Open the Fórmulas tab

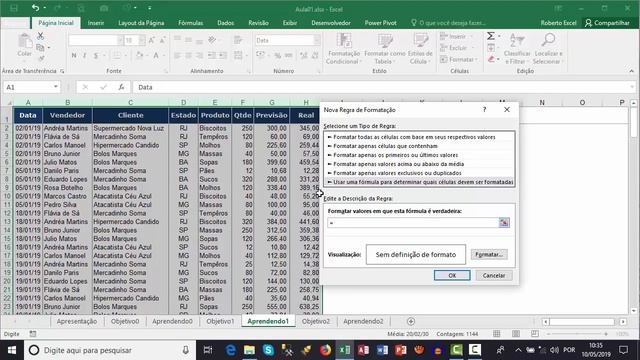tap(191, 23)
